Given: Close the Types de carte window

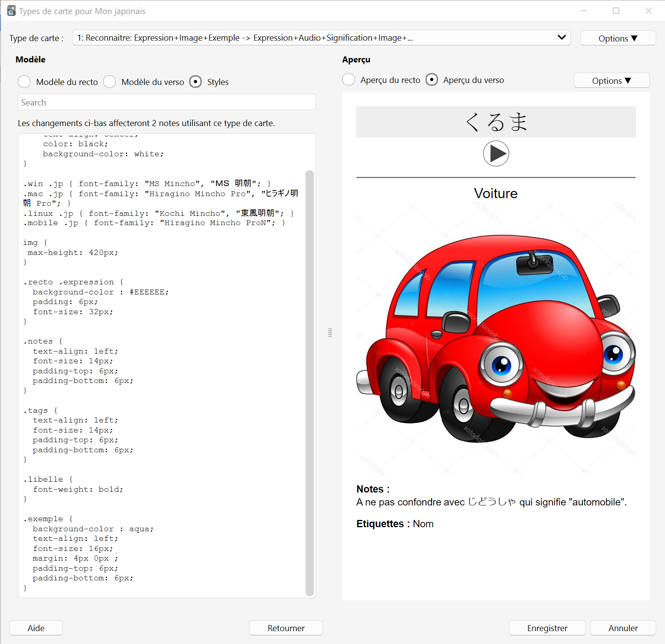Looking at the screenshot, I should point(648,11).
